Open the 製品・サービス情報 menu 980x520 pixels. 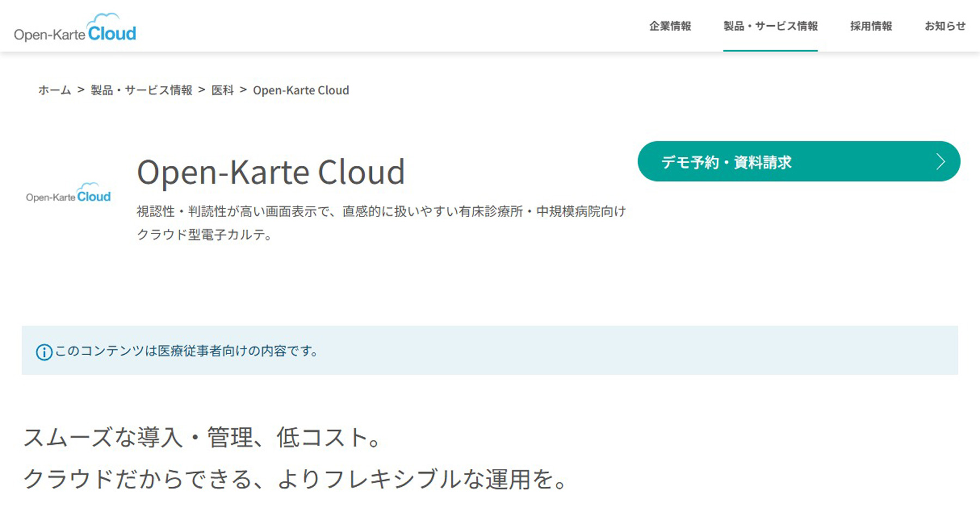point(770,26)
